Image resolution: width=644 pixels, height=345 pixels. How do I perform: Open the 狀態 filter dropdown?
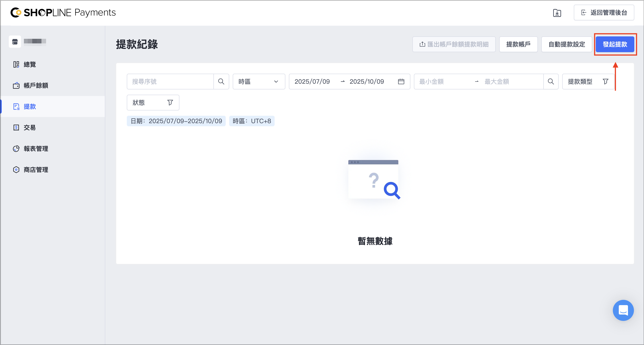click(153, 102)
